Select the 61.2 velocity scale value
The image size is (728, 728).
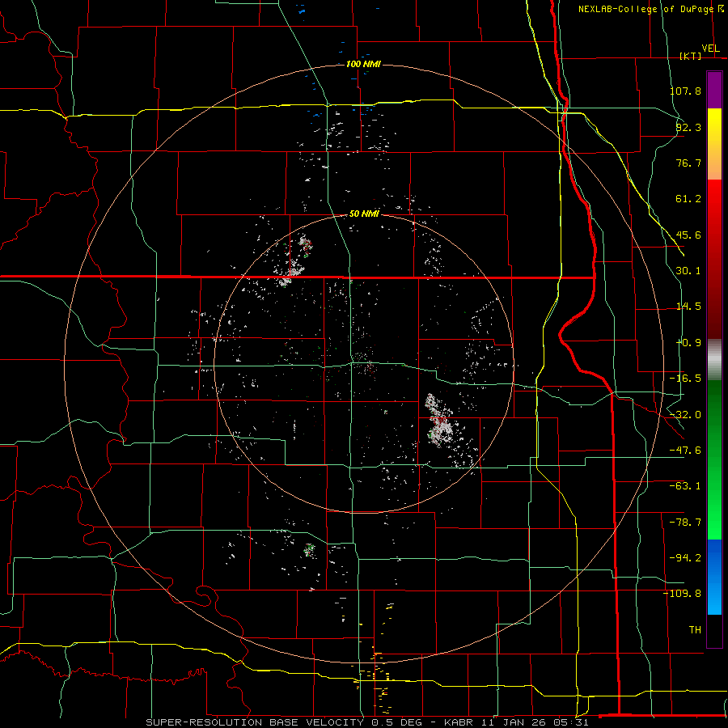(688, 199)
